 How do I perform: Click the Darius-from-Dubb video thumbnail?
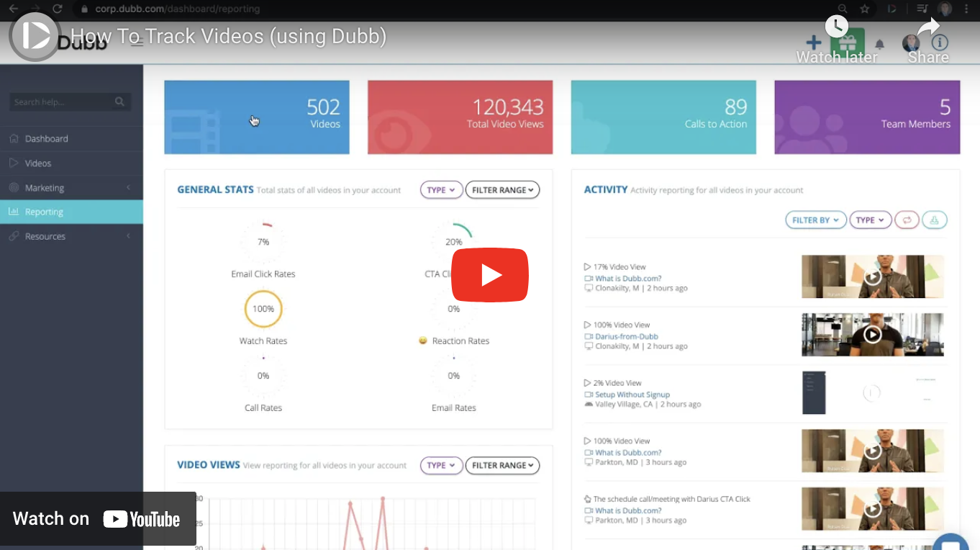point(873,335)
